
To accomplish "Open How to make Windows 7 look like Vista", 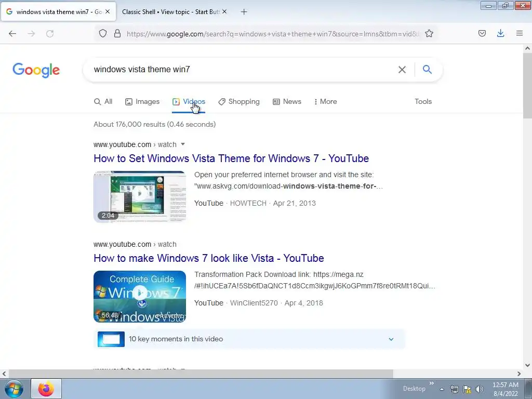I will coord(209,258).
